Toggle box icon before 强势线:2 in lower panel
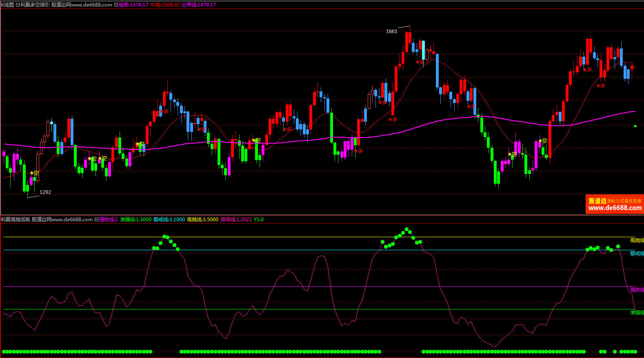Viewport: 644px width, 358px height. [x=96, y=220]
